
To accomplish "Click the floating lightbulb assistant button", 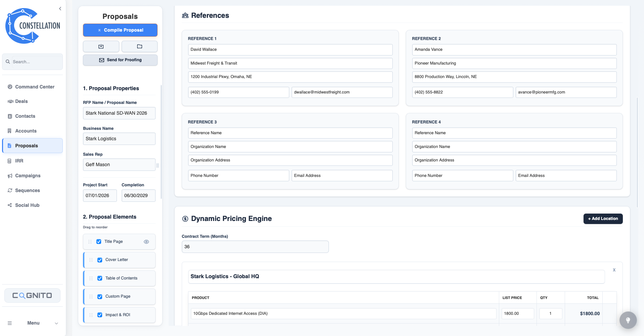I will [x=628, y=320].
